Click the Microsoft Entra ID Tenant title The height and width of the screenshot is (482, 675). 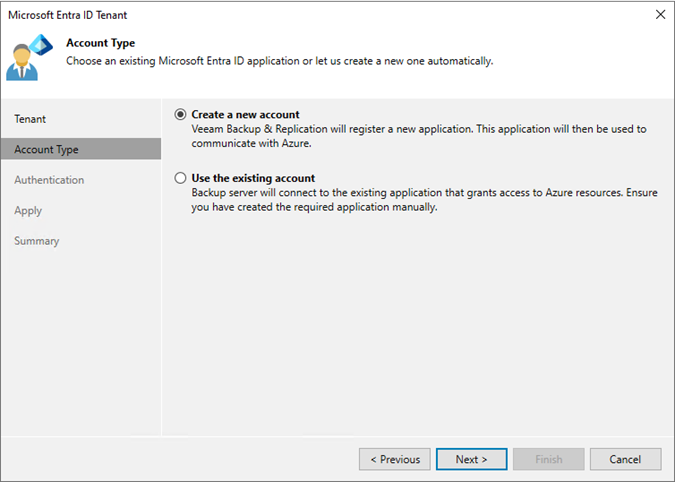[68, 15]
